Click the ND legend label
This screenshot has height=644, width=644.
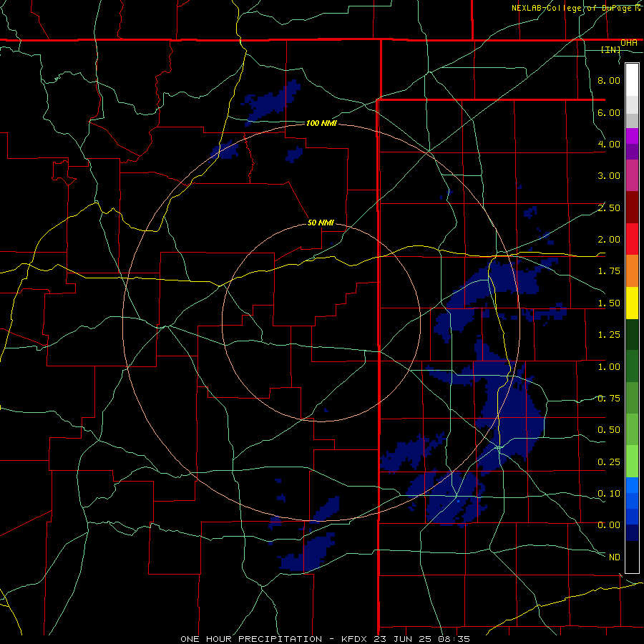click(615, 557)
